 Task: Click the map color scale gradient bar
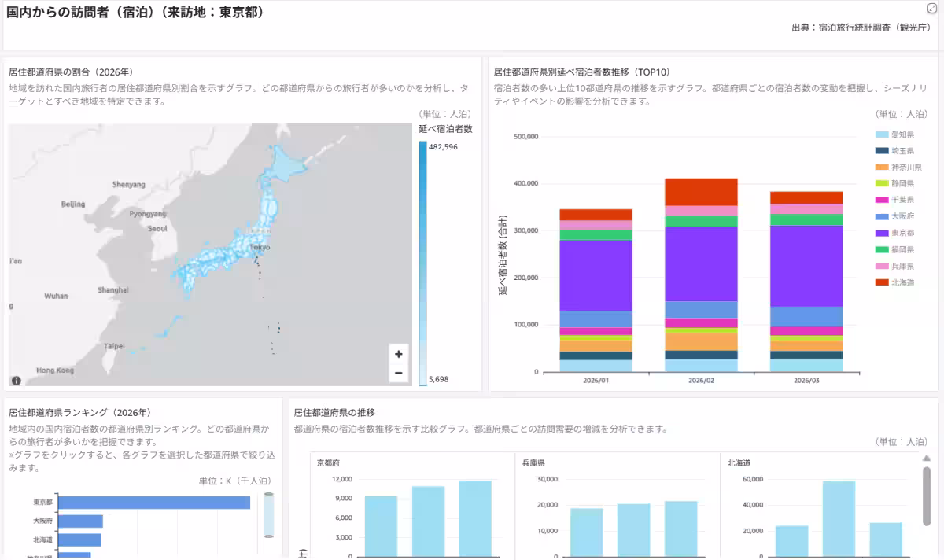pyautogui.click(x=422, y=263)
